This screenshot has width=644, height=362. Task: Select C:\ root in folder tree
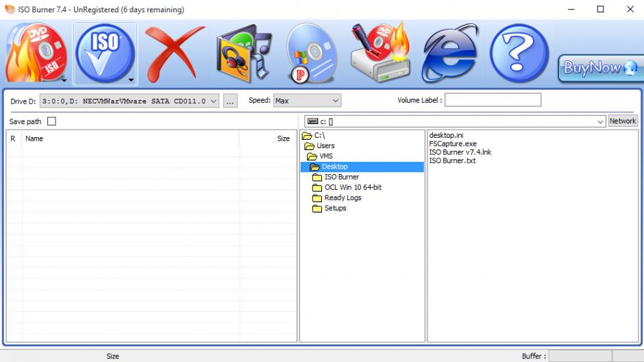[x=319, y=135]
